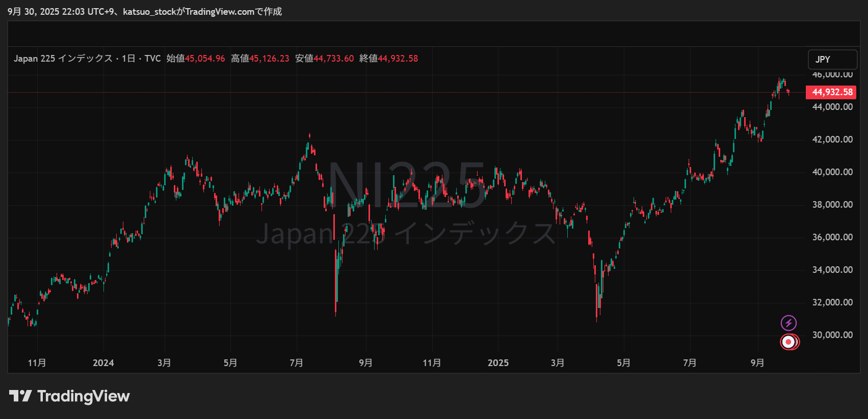The image size is (868, 419).
Task: Click the red circular event marker icon
Action: click(789, 342)
